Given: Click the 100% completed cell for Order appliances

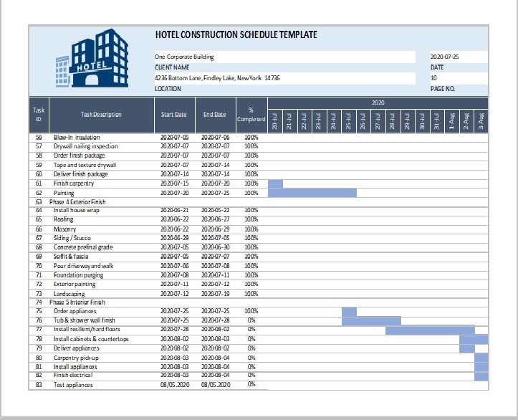Looking at the screenshot, I should coord(251,311).
